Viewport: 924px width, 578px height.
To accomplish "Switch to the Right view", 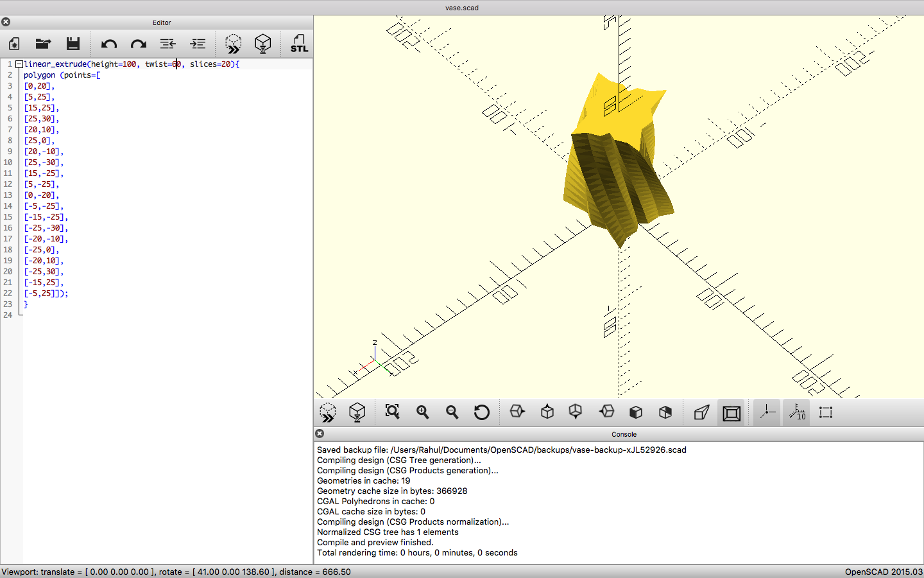I will pos(517,412).
